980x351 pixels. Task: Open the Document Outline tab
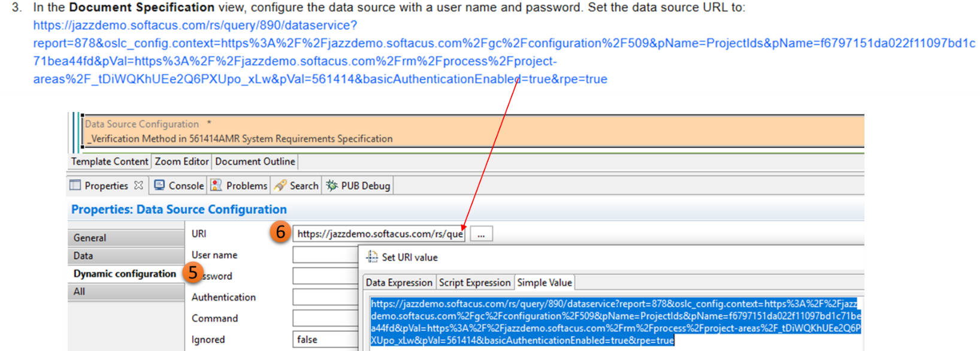[x=255, y=162]
